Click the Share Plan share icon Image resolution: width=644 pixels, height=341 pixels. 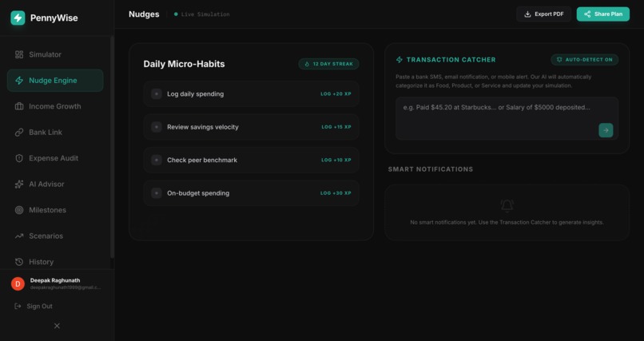coord(587,14)
